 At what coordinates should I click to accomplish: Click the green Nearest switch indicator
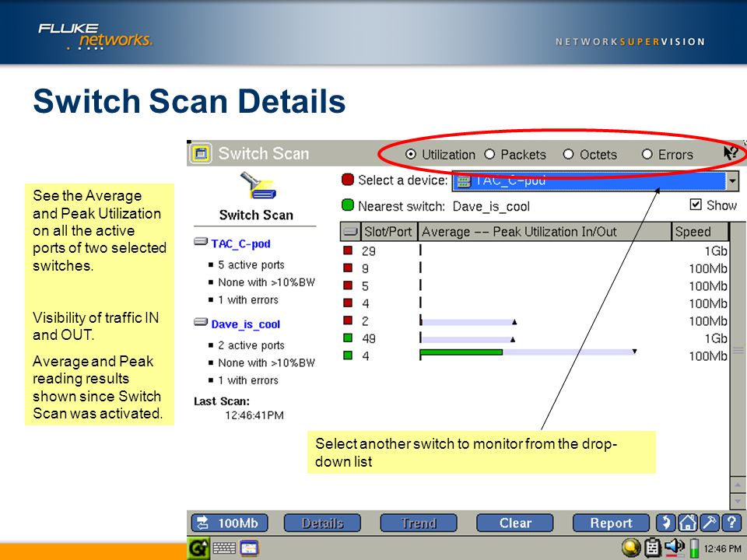point(348,205)
